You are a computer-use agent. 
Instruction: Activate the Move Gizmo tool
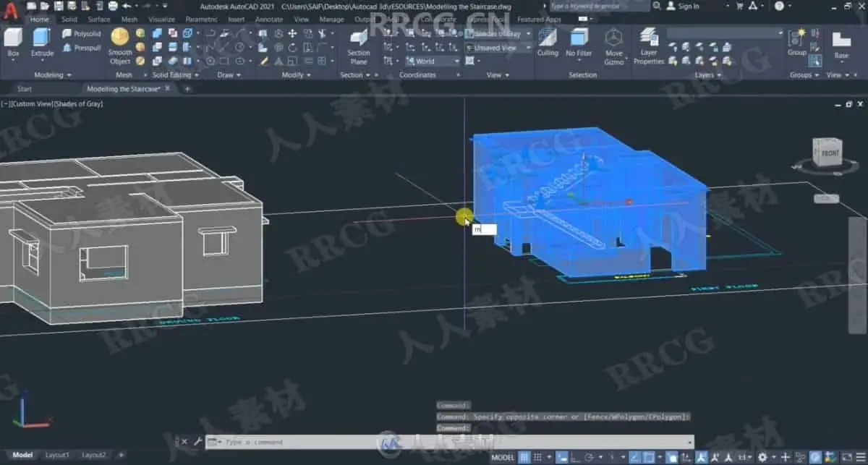[x=614, y=46]
